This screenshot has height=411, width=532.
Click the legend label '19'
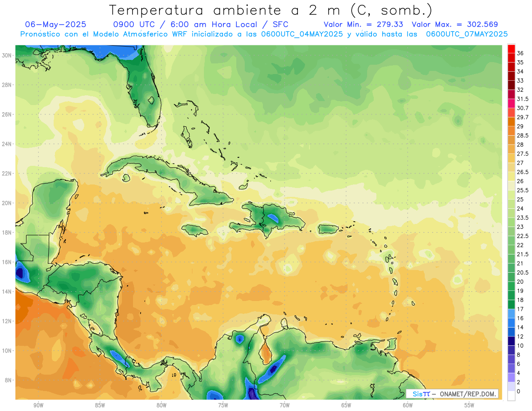click(520, 291)
